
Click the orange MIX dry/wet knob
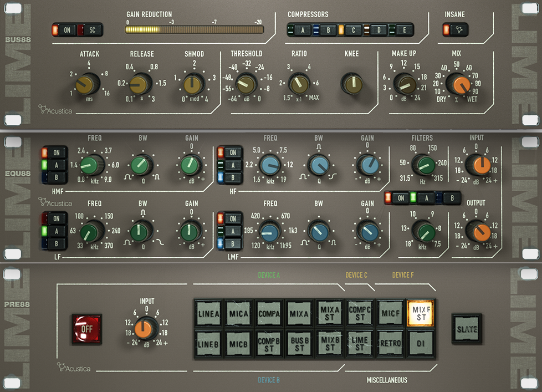click(458, 84)
